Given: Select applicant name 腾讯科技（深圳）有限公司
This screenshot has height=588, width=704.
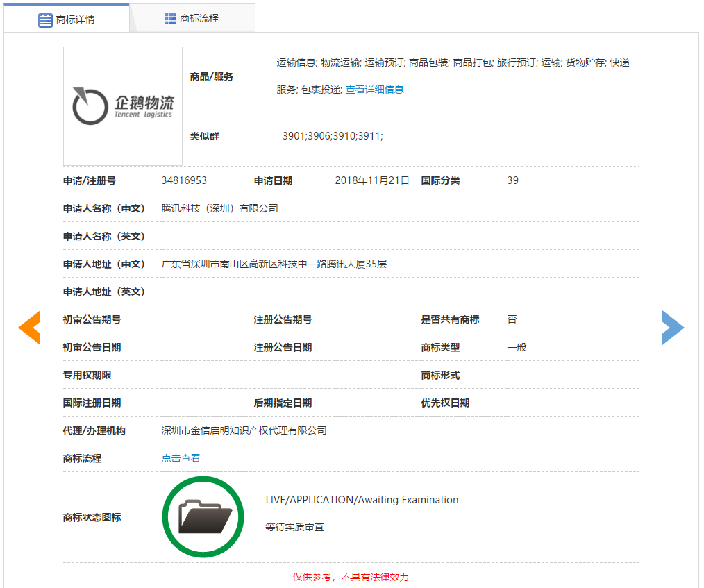Looking at the screenshot, I should click(219, 208).
